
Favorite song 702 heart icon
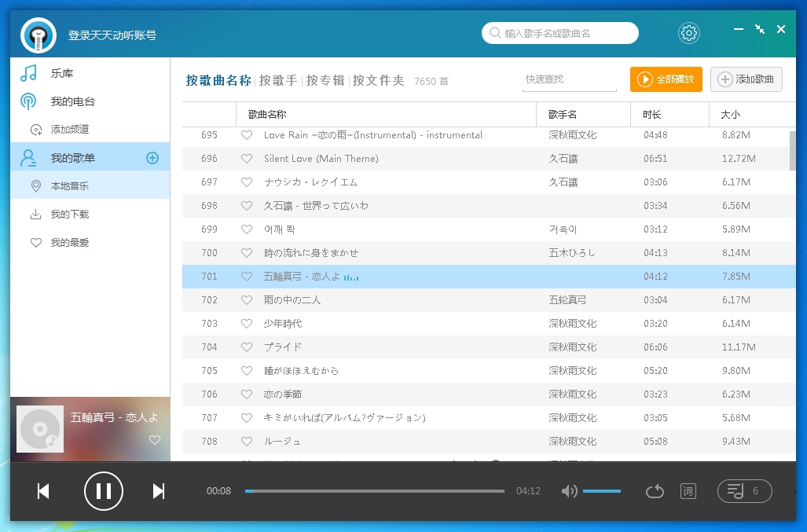[247, 300]
